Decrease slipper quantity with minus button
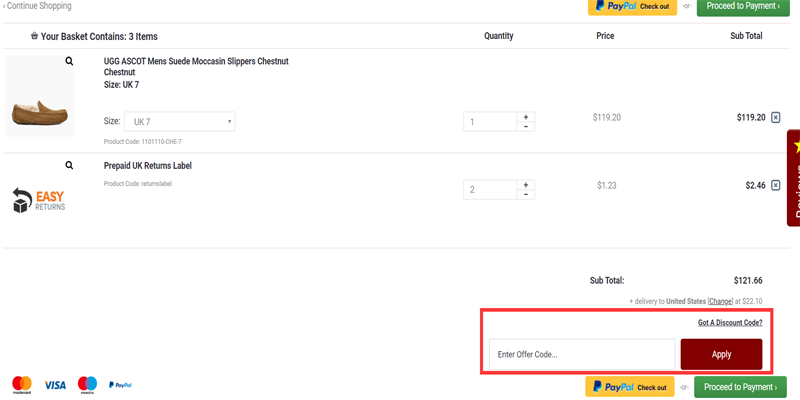Image resolution: width=800 pixels, height=400 pixels. [526, 127]
